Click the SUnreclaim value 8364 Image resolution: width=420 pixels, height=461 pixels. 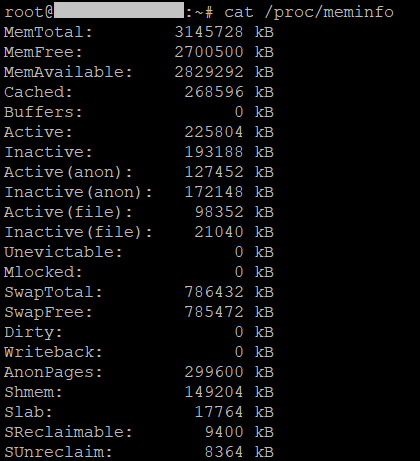pyautogui.click(x=224, y=452)
